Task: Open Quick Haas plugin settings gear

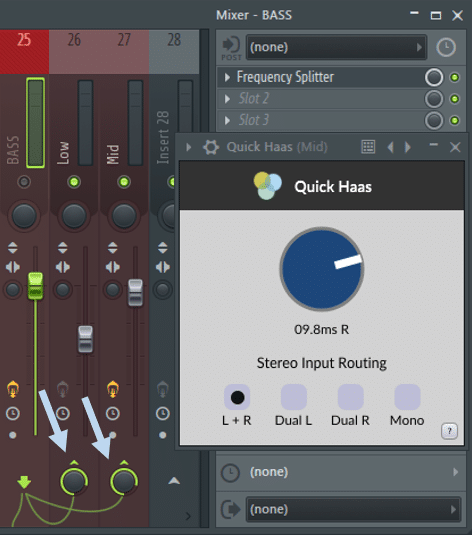Action: point(211,147)
